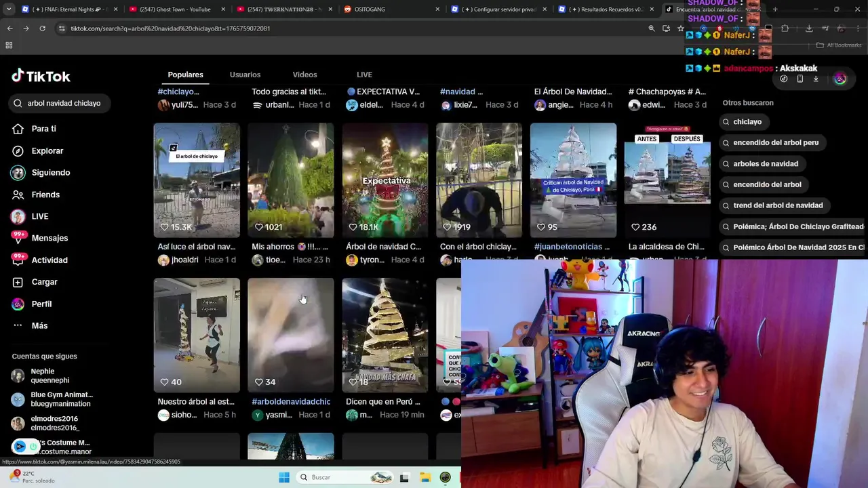Viewport: 868px width, 488px height.
Task: Like the ANTES DESPUÉS video with 236 hearts
Action: click(635, 227)
